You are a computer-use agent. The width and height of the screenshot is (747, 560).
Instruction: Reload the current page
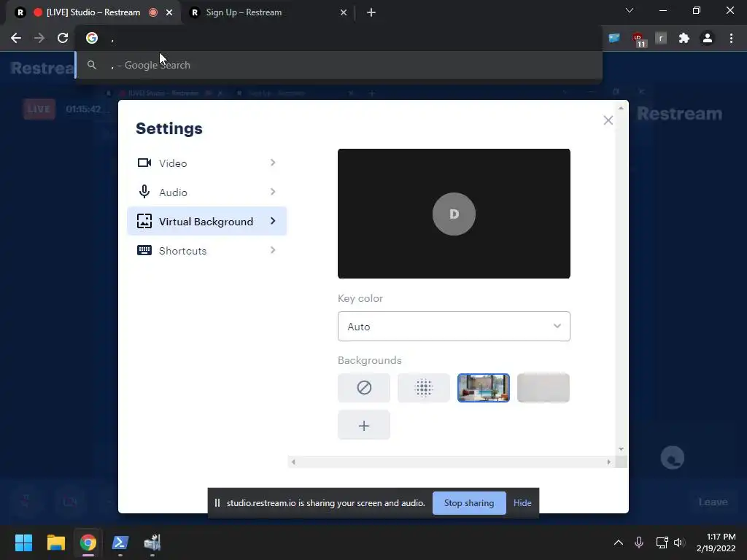coord(63,38)
